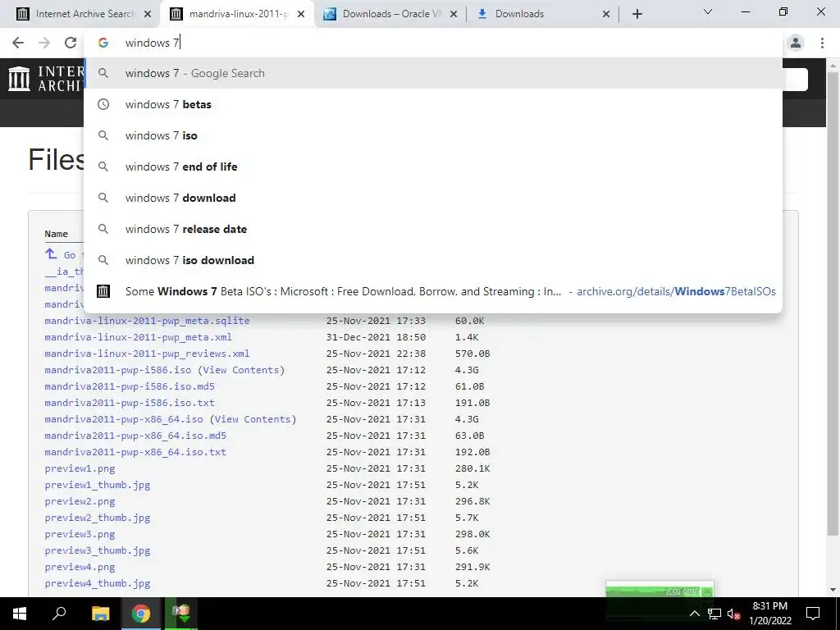840x630 pixels.
Task: Click the Go to parent directory arrow icon
Action: tap(51, 254)
